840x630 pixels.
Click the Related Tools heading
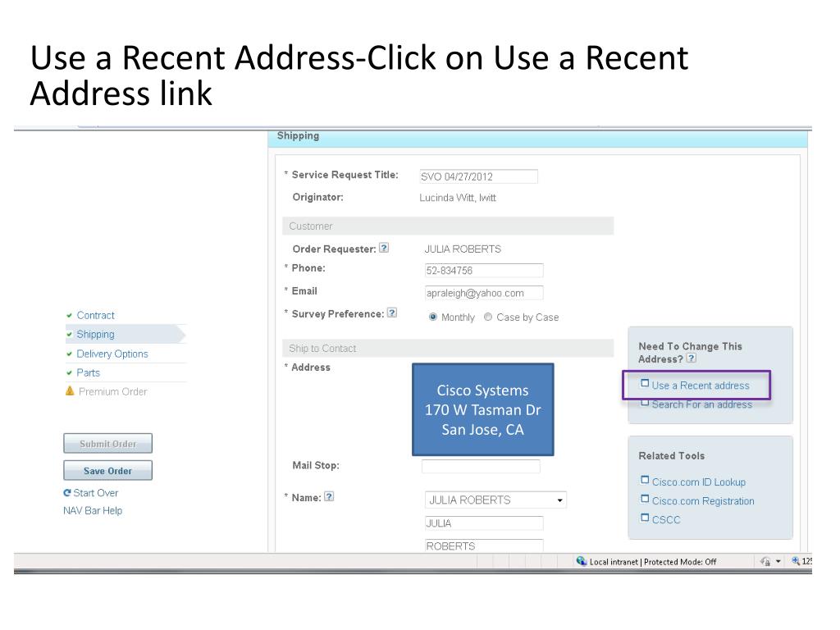click(x=671, y=456)
